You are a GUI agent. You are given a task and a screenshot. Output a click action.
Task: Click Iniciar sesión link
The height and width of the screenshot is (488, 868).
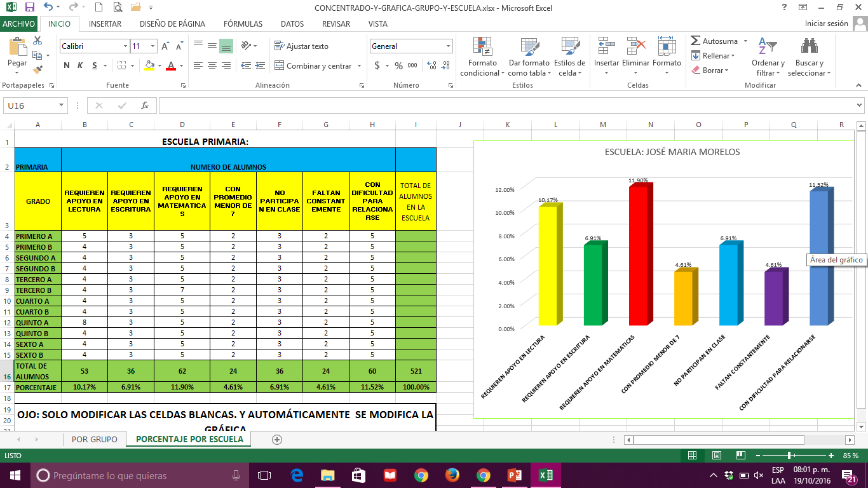pyautogui.click(x=826, y=24)
